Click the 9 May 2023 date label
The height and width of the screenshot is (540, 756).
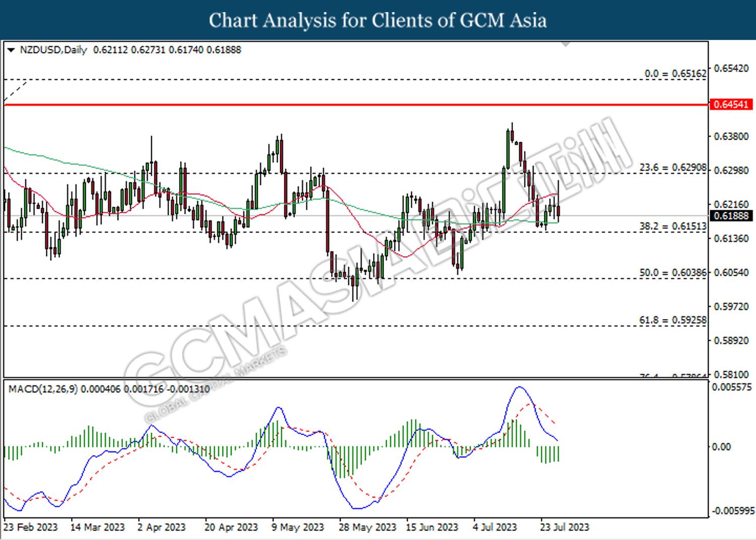click(x=297, y=527)
